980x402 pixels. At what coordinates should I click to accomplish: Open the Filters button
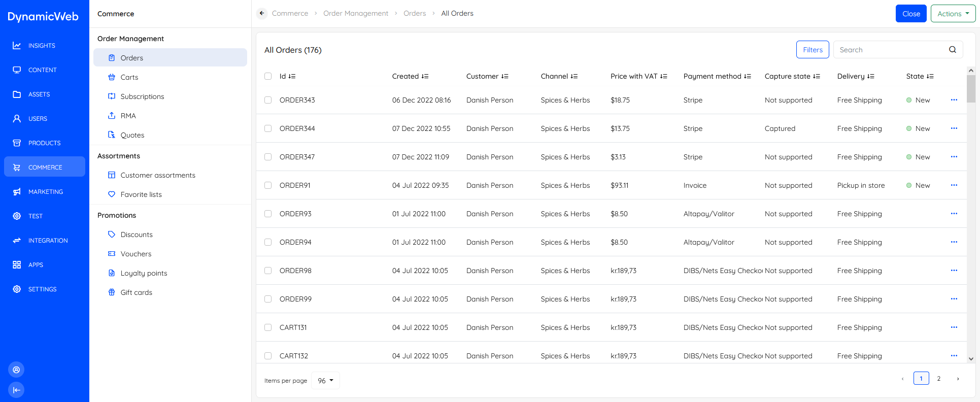pos(813,50)
